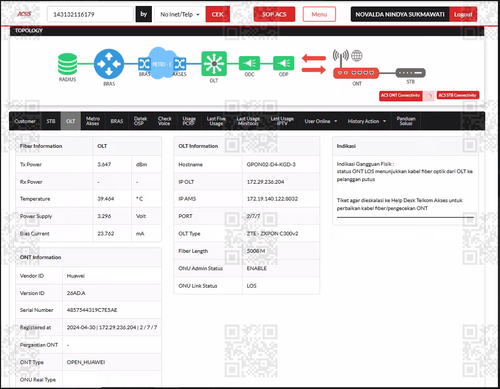
Task: Click the Fiber Information table header
Action: coord(41,146)
